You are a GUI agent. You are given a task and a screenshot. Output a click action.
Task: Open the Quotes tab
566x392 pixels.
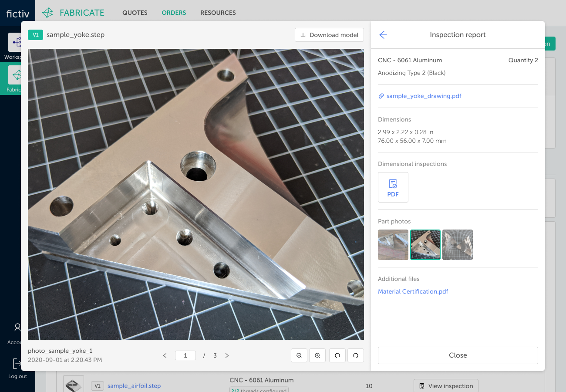[x=135, y=13]
